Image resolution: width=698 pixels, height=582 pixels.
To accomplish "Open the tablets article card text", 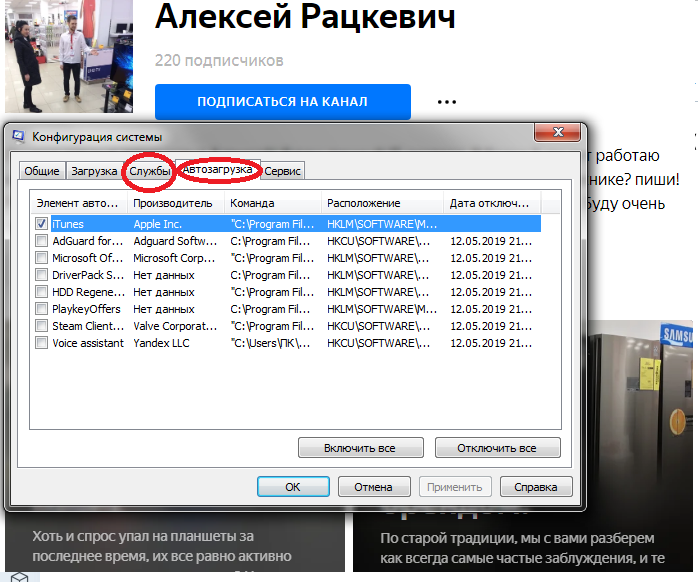I will 162,546.
